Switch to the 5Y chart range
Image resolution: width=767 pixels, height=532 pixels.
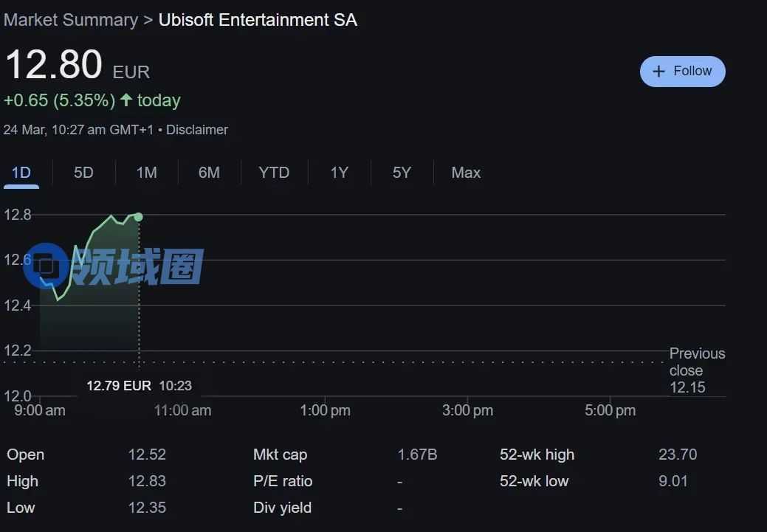click(402, 173)
